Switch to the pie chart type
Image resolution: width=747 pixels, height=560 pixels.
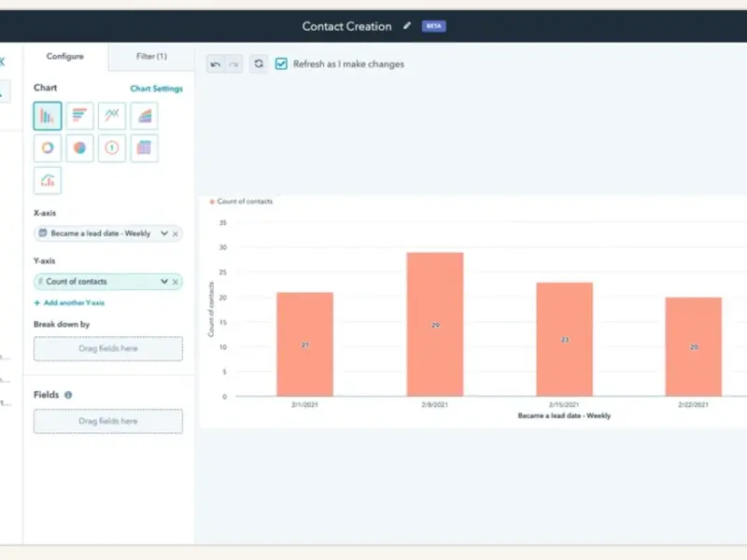(79, 148)
